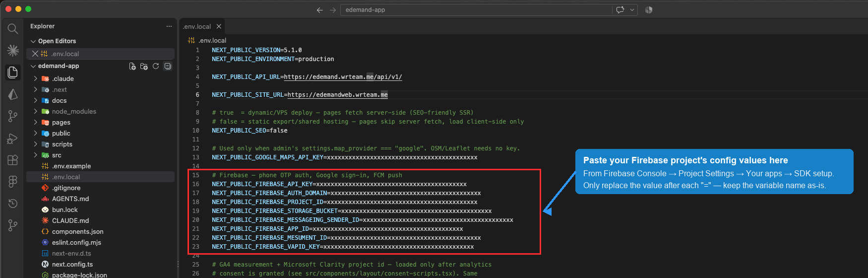Close .env.local in Open Editors list

pos(35,54)
